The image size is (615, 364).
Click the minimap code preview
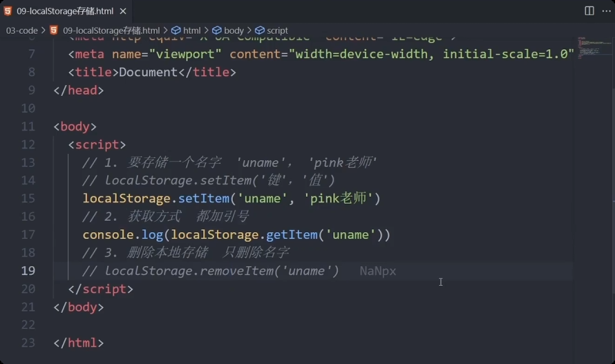[594, 47]
